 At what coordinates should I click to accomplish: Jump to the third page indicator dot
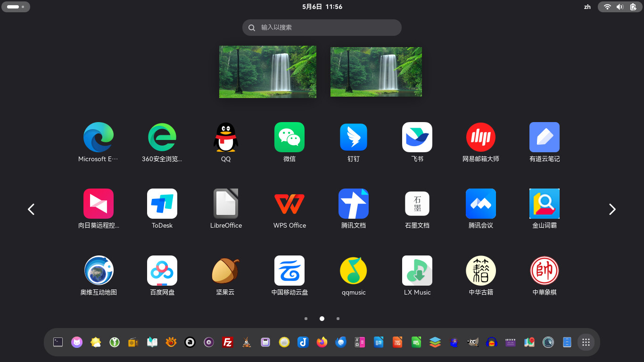(x=338, y=319)
